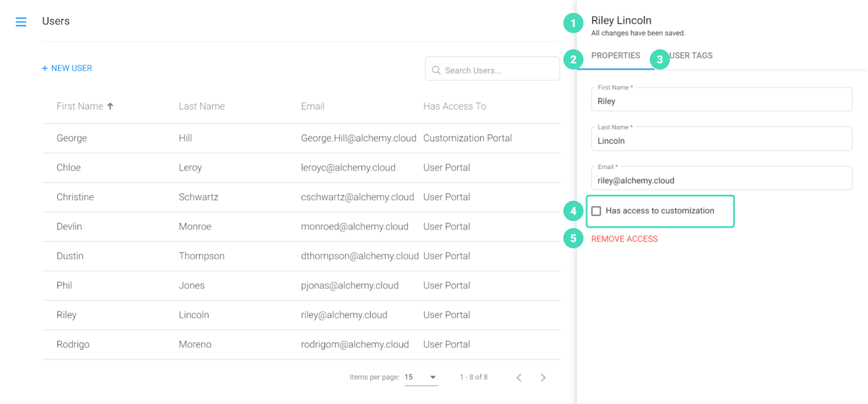Click Remove Access for Riley Lincoln
This screenshot has width=868, height=404.
pyautogui.click(x=624, y=239)
